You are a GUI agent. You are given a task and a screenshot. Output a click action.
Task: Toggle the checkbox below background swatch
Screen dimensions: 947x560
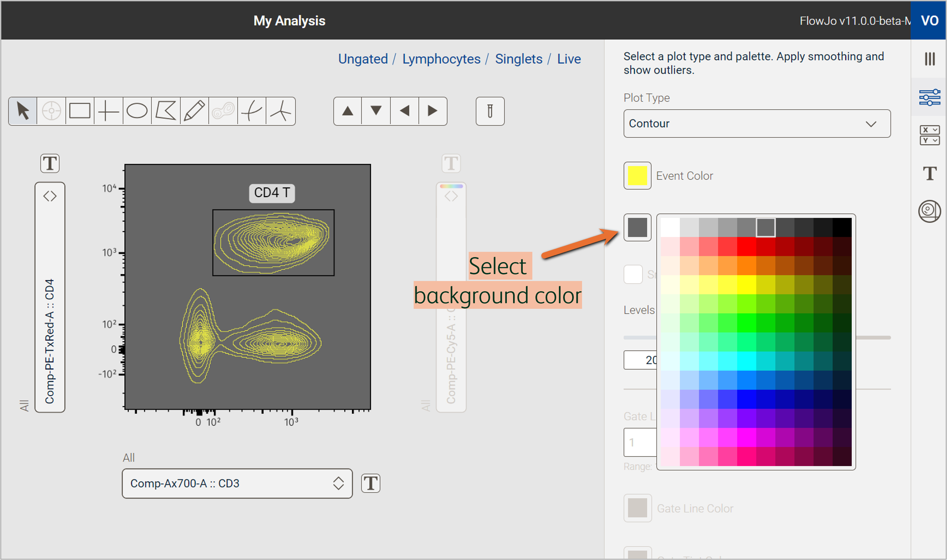[633, 274]
